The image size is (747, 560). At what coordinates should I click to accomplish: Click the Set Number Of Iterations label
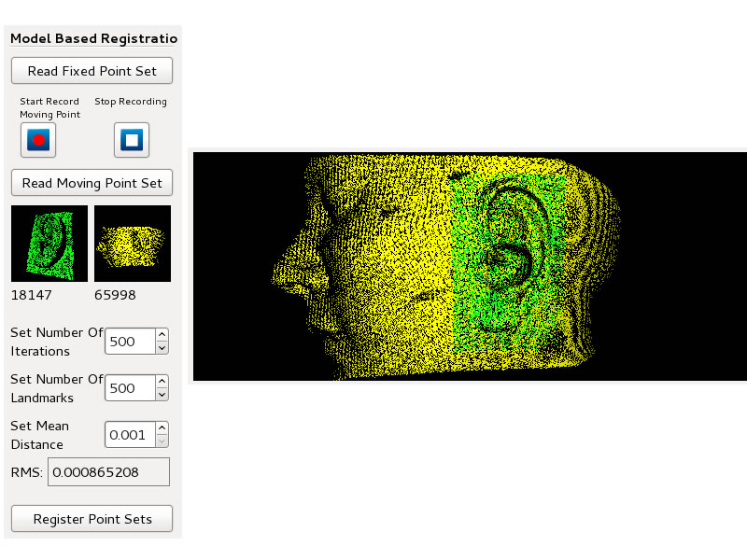(57, 342)
